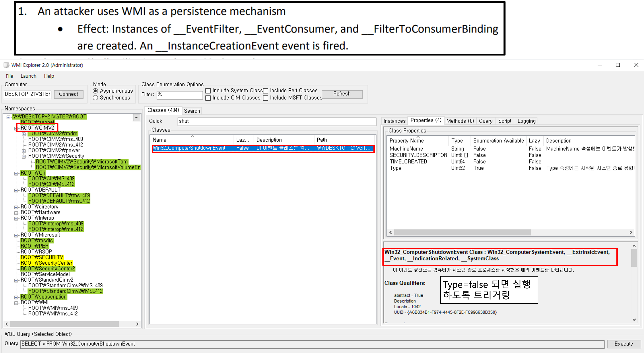Sort properties by the Property Name column header
The height and width of the screenshot is (353, 644).
click(x=418, y=141)
